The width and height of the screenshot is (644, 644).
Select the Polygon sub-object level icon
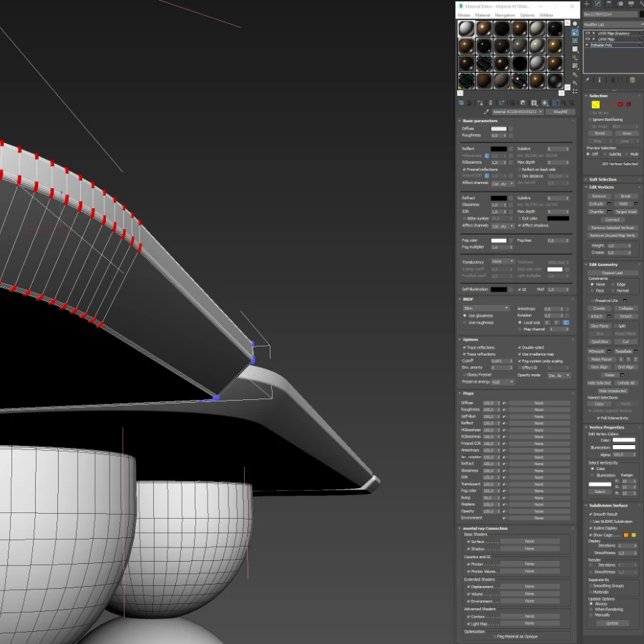[x=620, y=104]
